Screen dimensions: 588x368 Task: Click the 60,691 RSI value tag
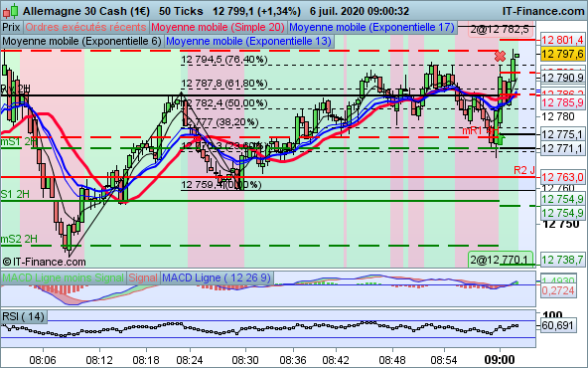tap(558, 325)
